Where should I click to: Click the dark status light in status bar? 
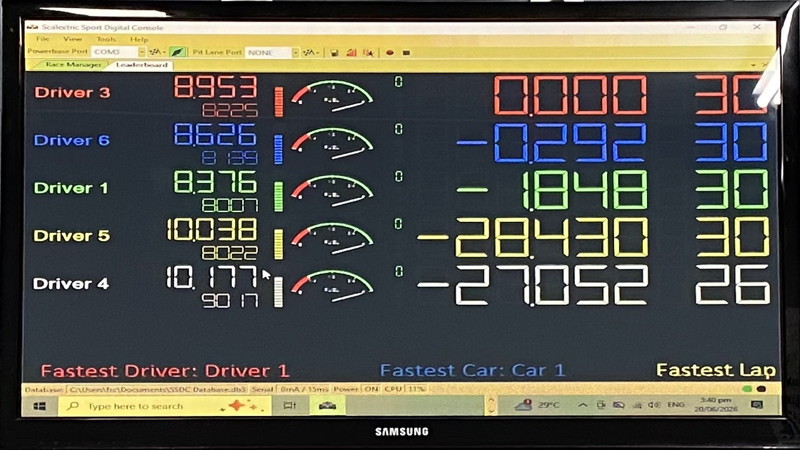(x=761, y=389)
